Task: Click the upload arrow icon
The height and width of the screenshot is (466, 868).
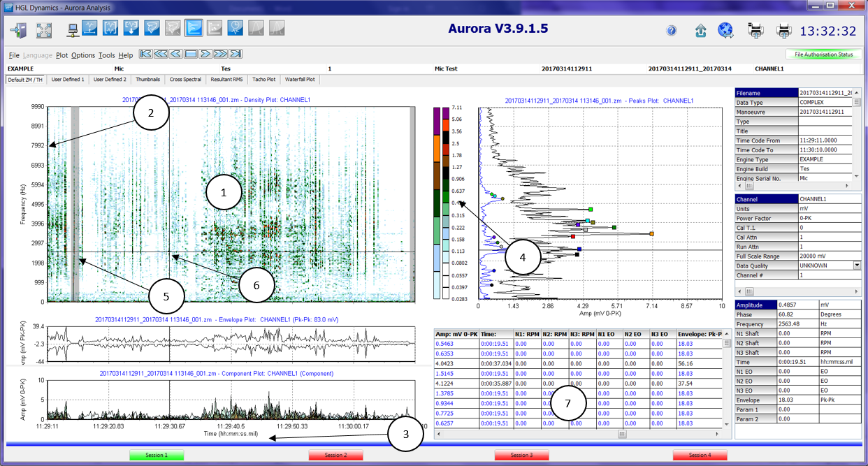Action: (700, 31)
